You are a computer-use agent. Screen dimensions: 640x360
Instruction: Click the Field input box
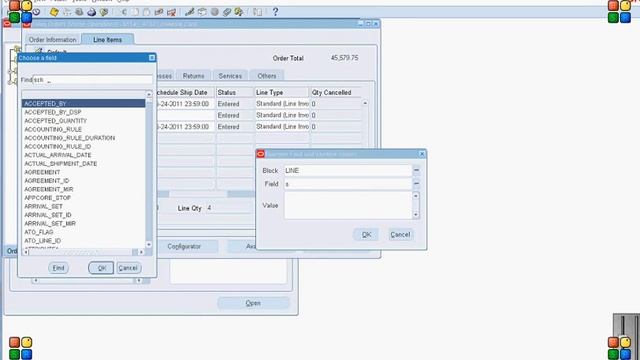[x=348, y=184]
